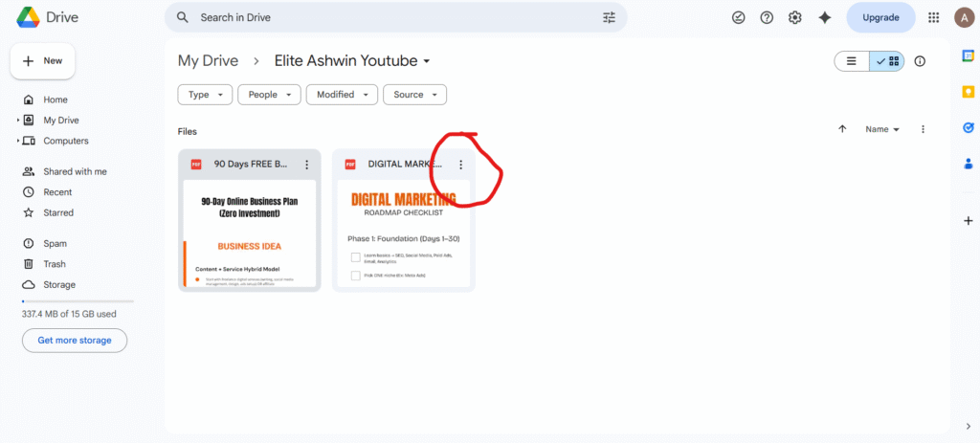Open Google Tasks in side panel
Viewport: 980px width, 443px height.
[x=968, y=127]
